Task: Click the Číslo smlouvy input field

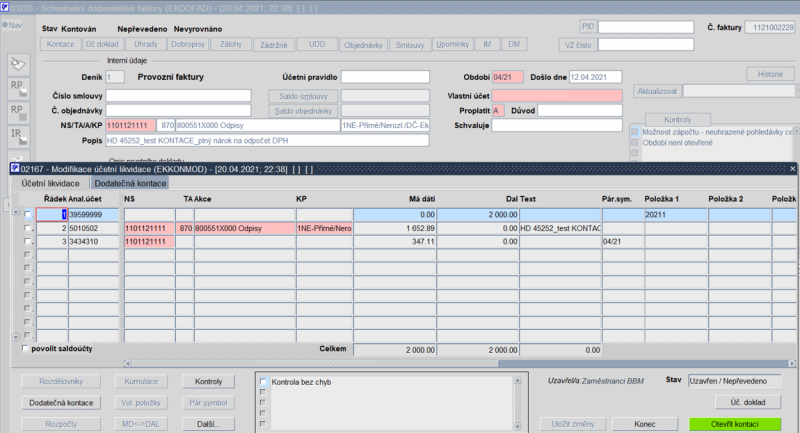Action: (x=178, y=96)
